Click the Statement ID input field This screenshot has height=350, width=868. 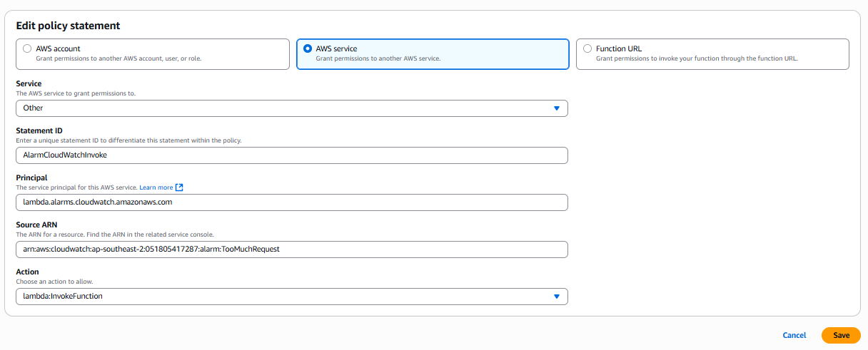click(x=292, y=155)
